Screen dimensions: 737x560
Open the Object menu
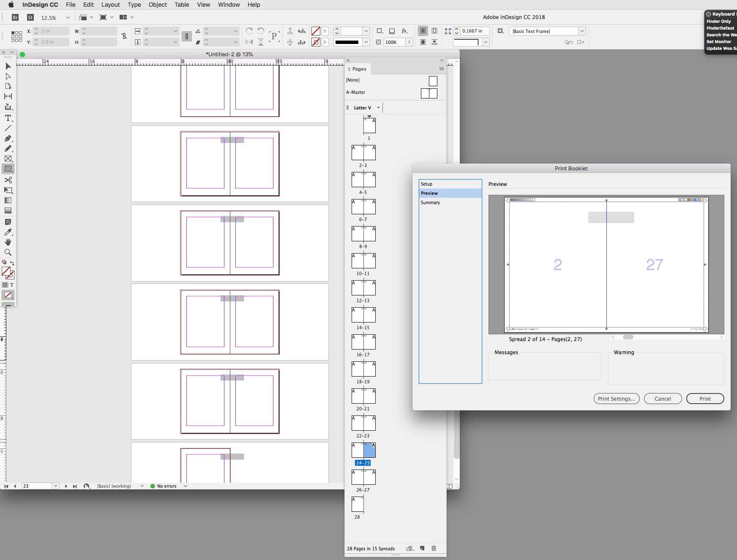pos(158,5)
